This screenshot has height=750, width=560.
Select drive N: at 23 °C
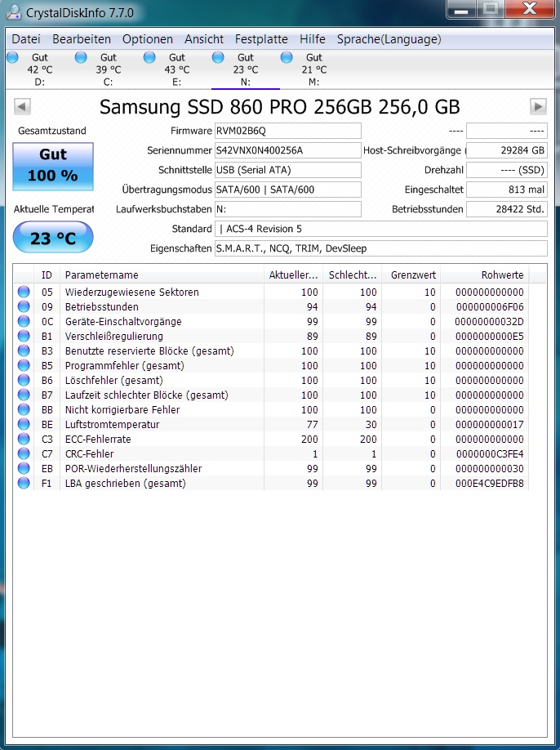245,69
